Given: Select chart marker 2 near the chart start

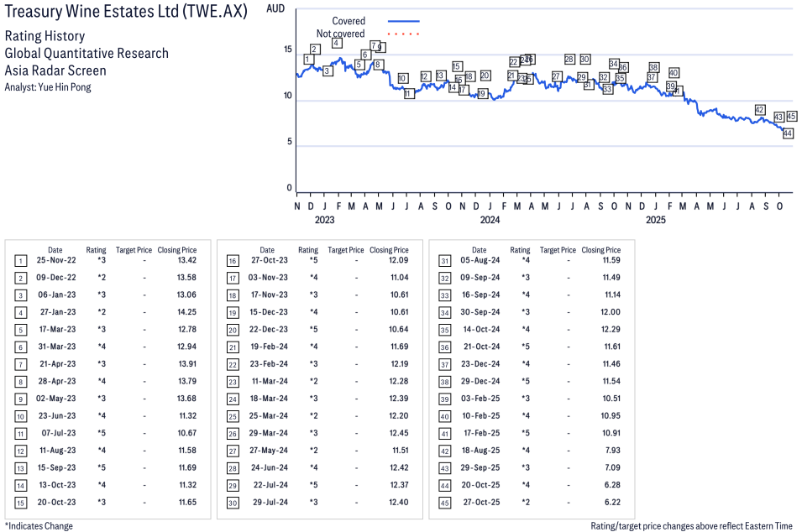Looking at the screenshot, I should pos(314,49).
